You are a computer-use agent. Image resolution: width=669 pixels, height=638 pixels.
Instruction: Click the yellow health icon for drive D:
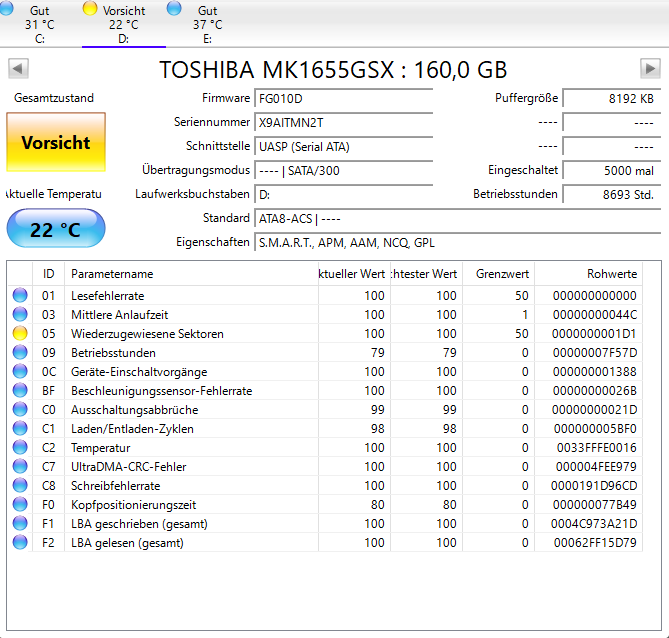pos(90,8)
